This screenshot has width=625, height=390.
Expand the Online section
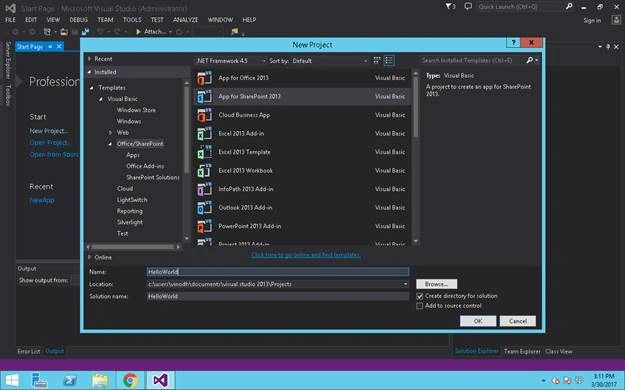coord(90,257)
